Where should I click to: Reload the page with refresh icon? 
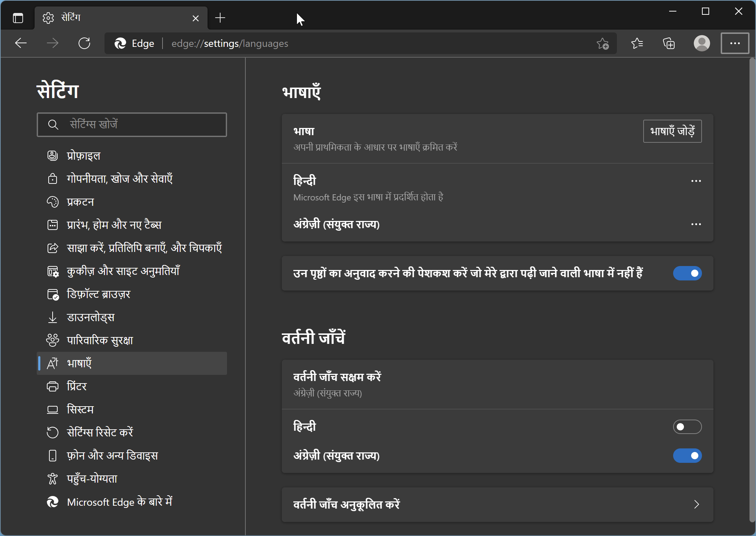[84, 43]
